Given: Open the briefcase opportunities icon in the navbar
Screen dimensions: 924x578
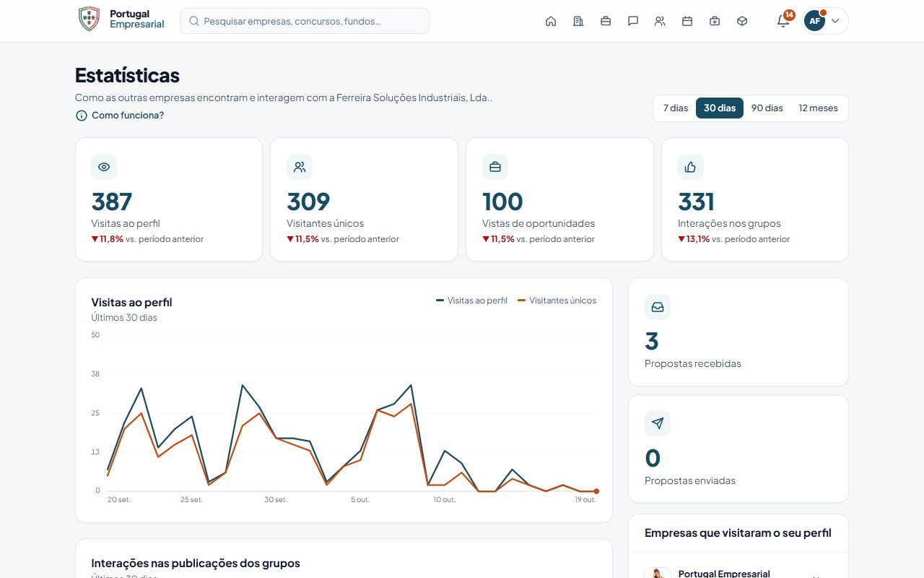Looking at the screenshot, I should pyautogui.click(x=606, y=21).
